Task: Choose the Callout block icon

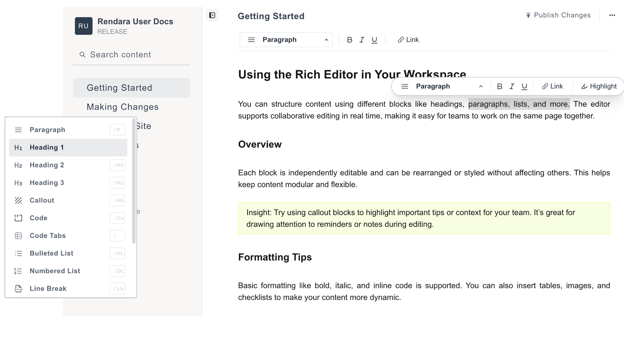Action: click(18, 200)
